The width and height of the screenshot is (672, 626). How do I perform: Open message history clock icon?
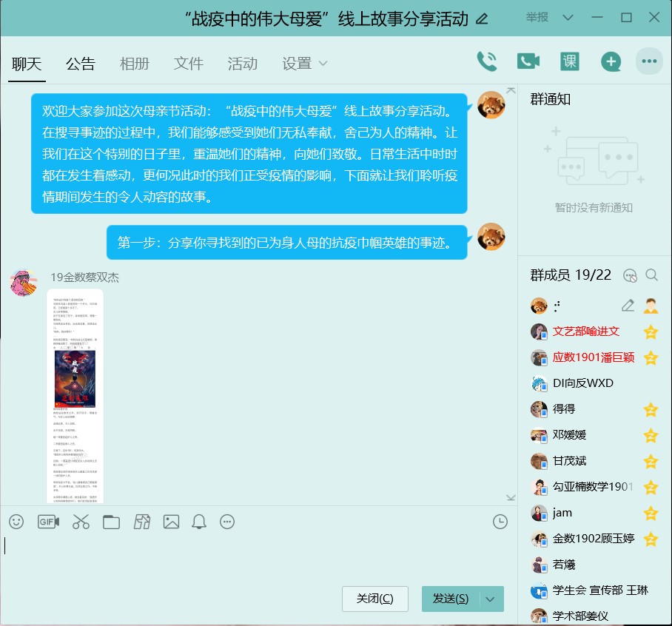click(500, 522)
